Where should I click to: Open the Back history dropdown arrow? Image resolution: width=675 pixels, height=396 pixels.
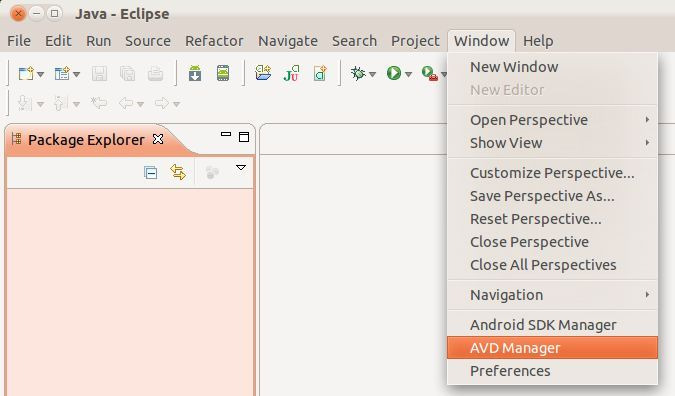click(x=140, y=104)
